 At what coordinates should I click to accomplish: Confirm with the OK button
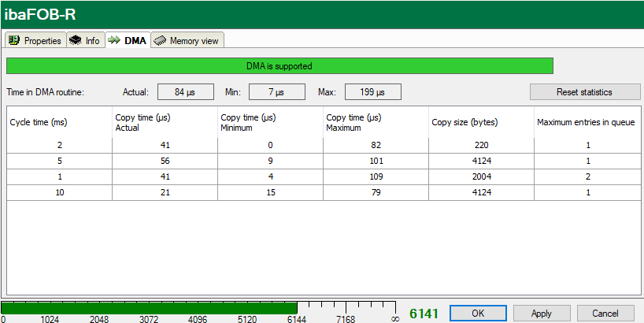pyautogui.click(x=478, y=313)
